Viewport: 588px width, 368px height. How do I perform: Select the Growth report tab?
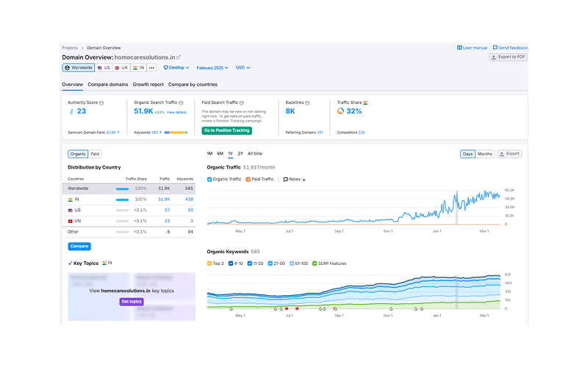(148, 85)
